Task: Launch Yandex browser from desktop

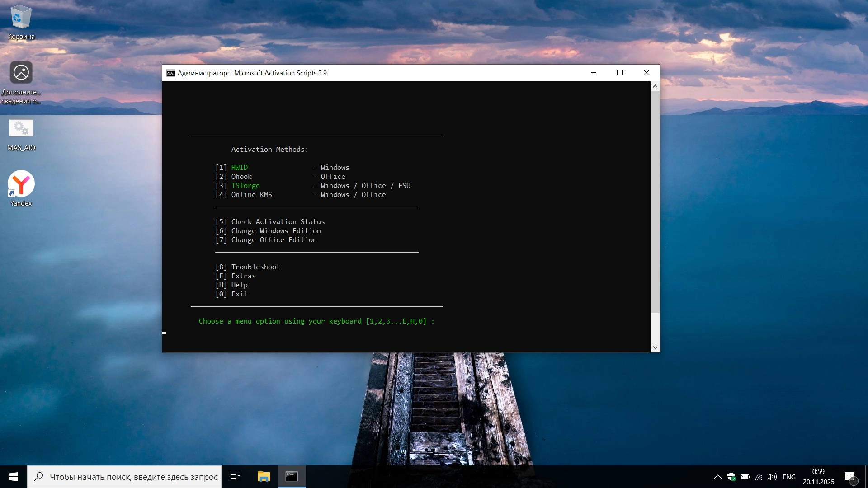Action: [21, 184]
